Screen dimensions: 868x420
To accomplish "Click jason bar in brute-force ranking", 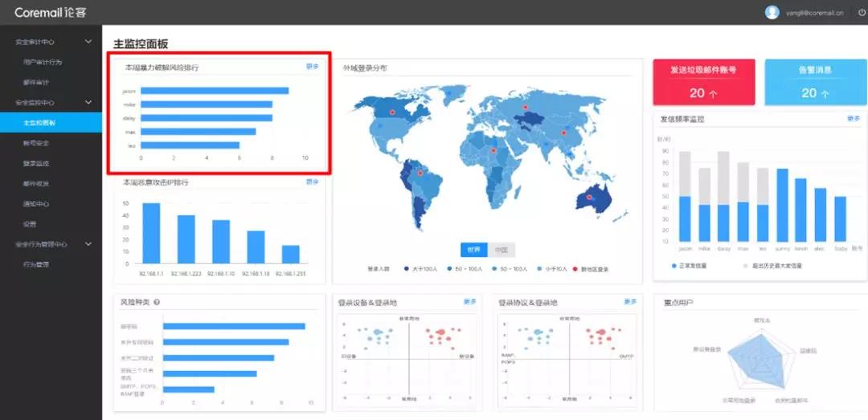I will pyautogui.click(x=215, y=91).
